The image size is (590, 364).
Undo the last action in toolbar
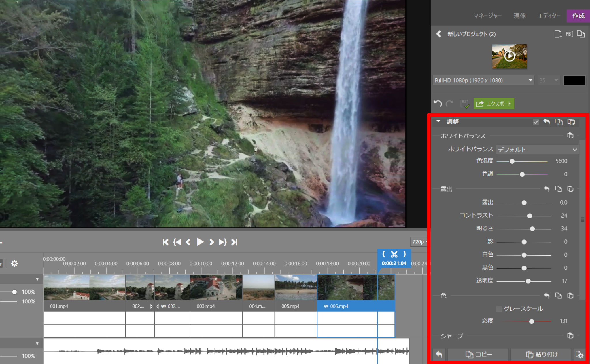point(438,104)
